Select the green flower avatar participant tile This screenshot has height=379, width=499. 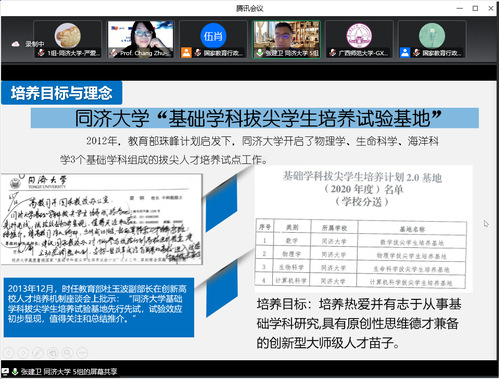pyautogui.click(x=432, y=39)
